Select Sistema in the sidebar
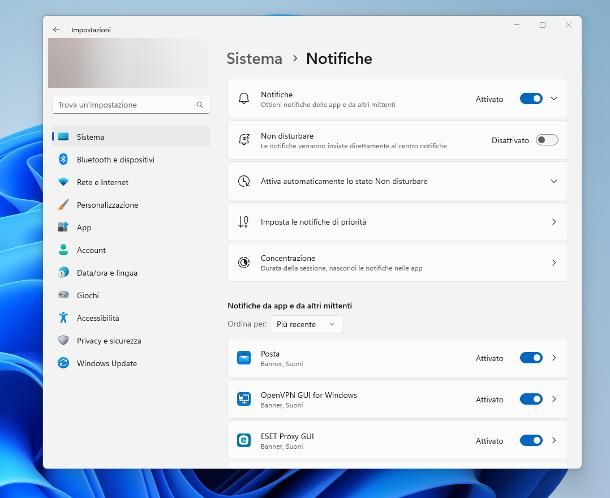The height and width of the screenshot is (498, 610). (131, 137)
